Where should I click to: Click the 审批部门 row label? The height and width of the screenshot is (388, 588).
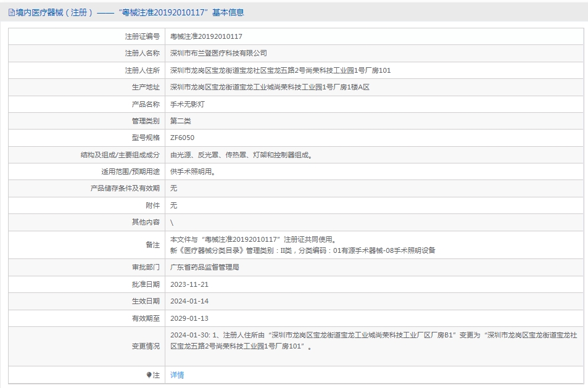[x=146, y=267]
